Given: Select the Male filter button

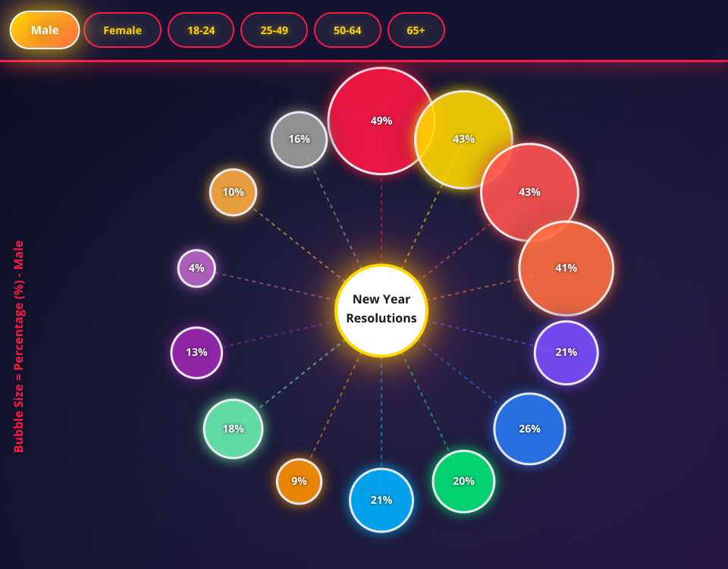Looking at the screenshot, I should click(45, 30).
